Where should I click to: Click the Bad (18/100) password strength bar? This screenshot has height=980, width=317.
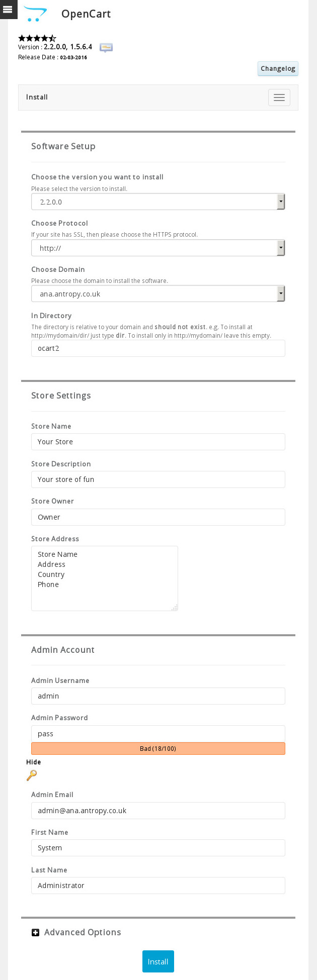point(158,748)
